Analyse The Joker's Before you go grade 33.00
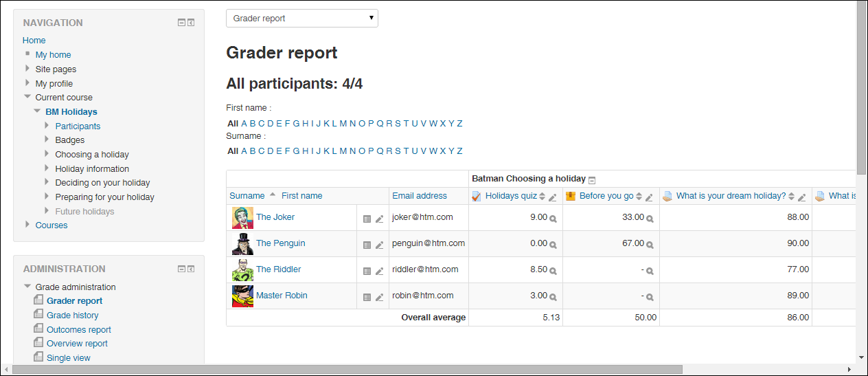The height and width of the screenshot is (376, 868). pos(650,219)
